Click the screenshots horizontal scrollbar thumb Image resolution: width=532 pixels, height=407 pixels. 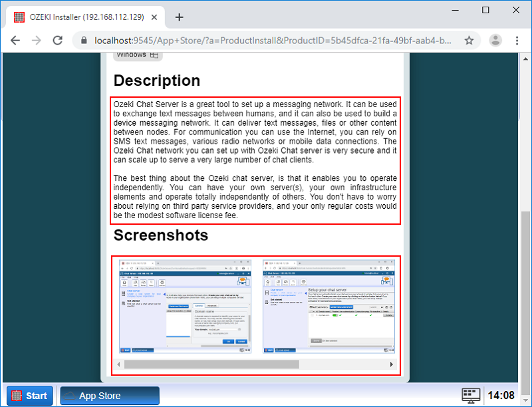click(211, 364)
